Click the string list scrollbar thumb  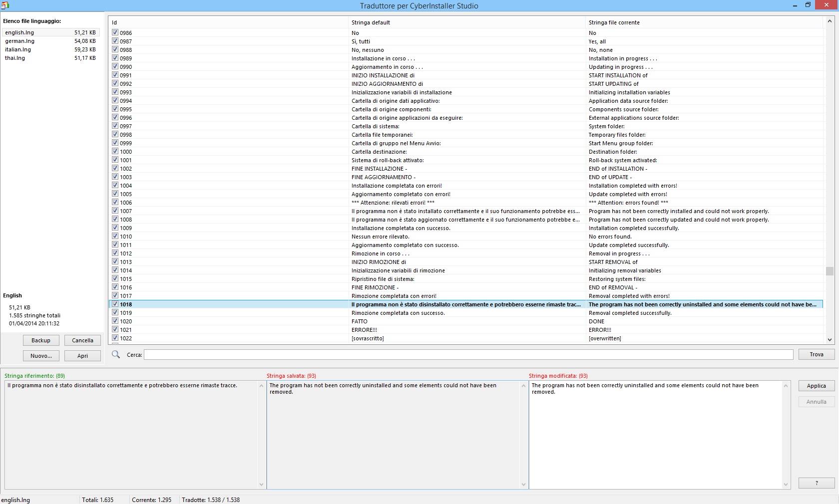pos(830,271)
